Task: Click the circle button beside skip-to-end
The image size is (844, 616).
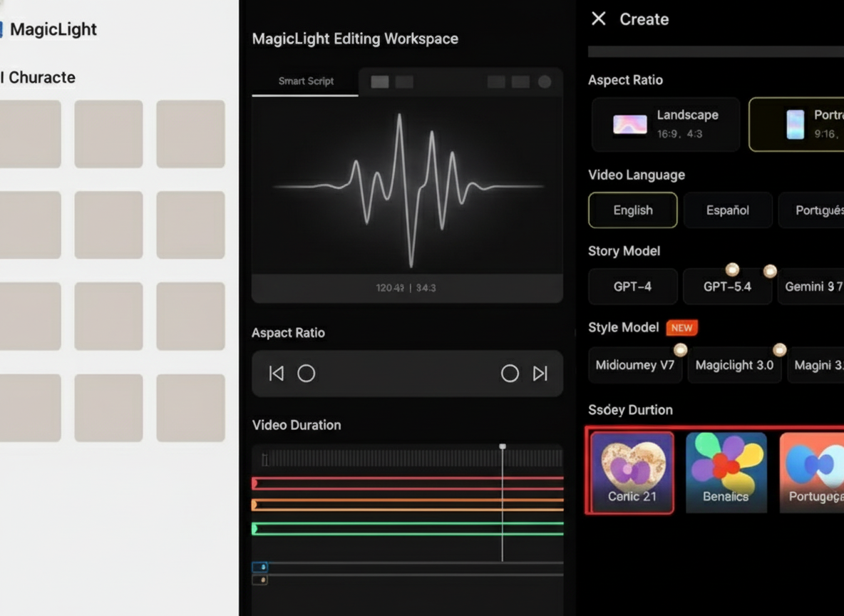Action: [510, 373]
